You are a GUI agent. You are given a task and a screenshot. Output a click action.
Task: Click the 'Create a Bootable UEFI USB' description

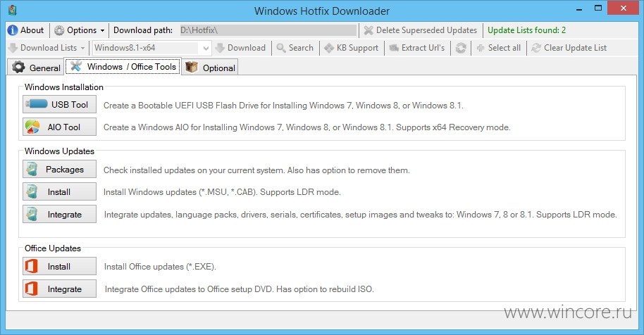click(283, 106)
